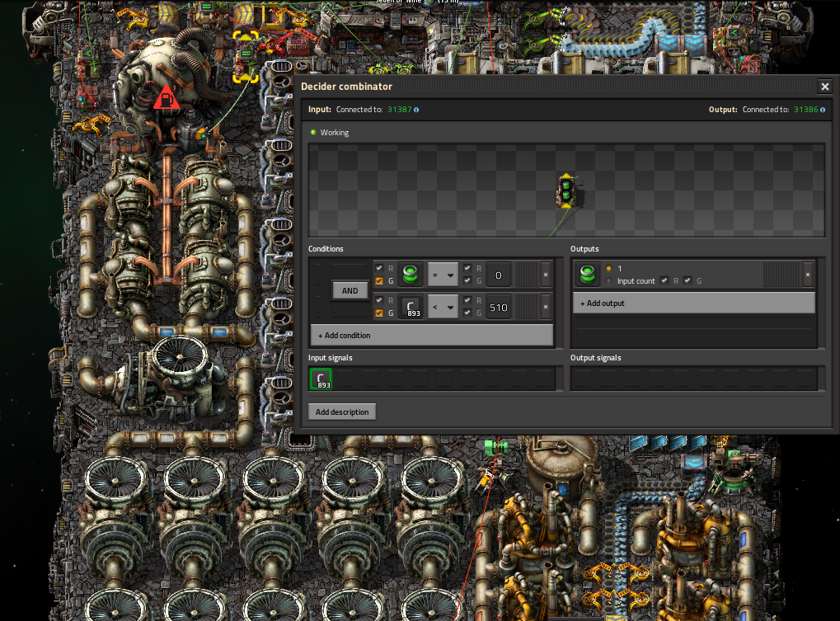Select the Input count radio button
This screenshot has height=621, width=840.
[x=608, y=280]
